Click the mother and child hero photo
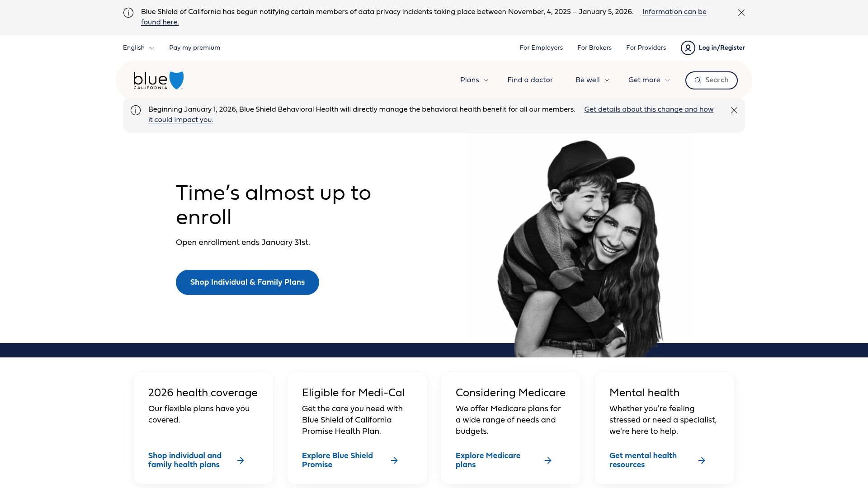Screen dimensions: 868x488 [x=581, y=249]
